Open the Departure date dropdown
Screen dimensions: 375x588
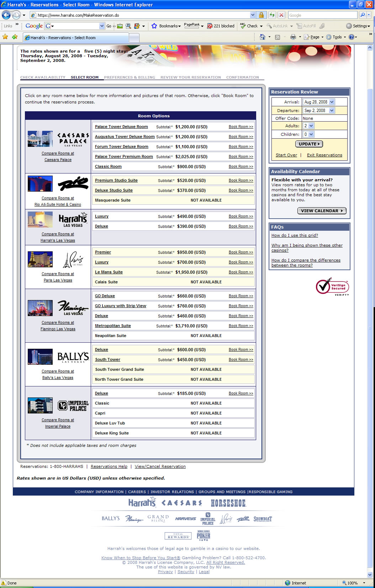pyautogui.click(x=332, y=111)
